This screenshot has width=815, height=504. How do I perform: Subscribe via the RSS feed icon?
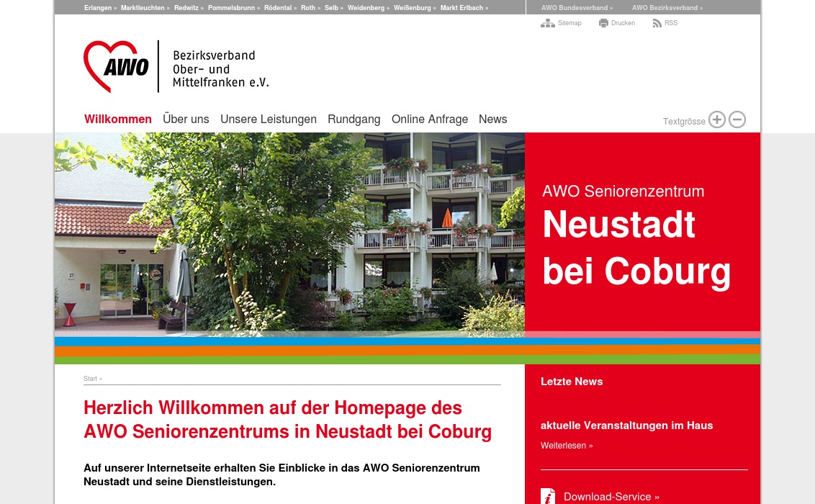656,23
